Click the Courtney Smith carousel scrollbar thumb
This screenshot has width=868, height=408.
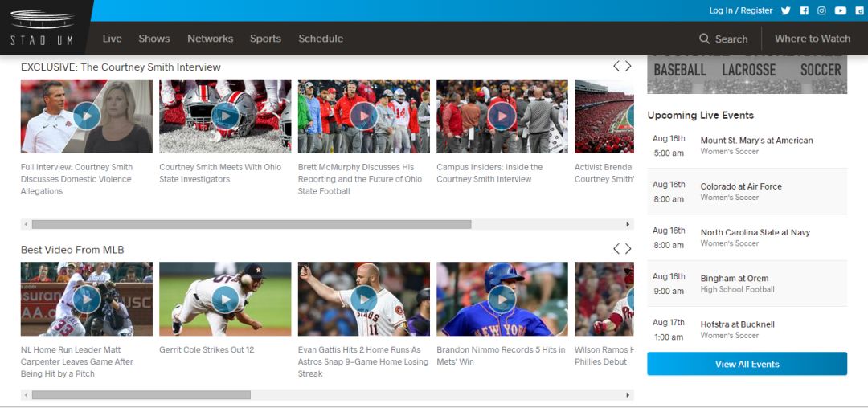[x=252, y=224]
